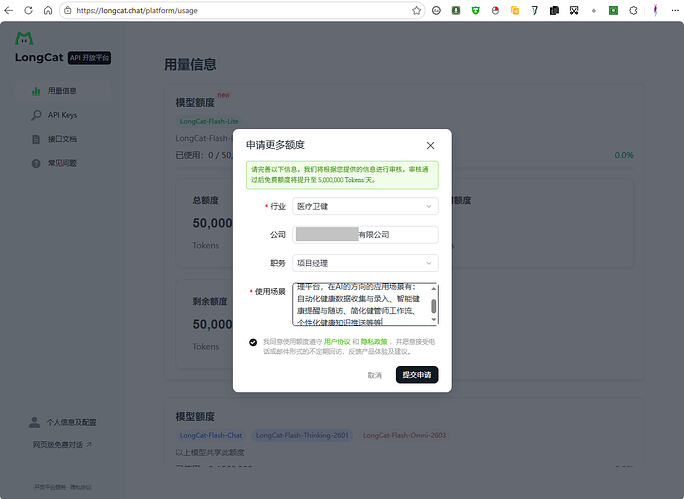Click the textarea scroll up arrow
Viewport: 684px width, 499px height.
click(434, 288)
